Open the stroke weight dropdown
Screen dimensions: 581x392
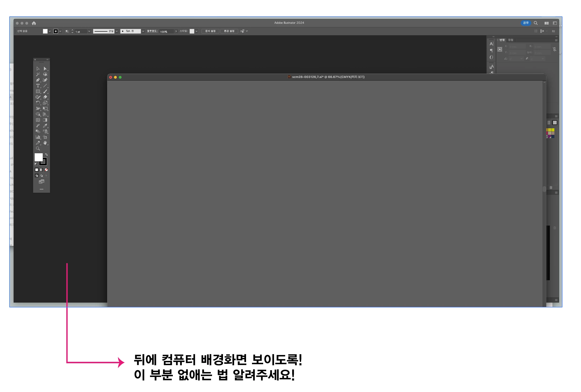tap(89, 31)
